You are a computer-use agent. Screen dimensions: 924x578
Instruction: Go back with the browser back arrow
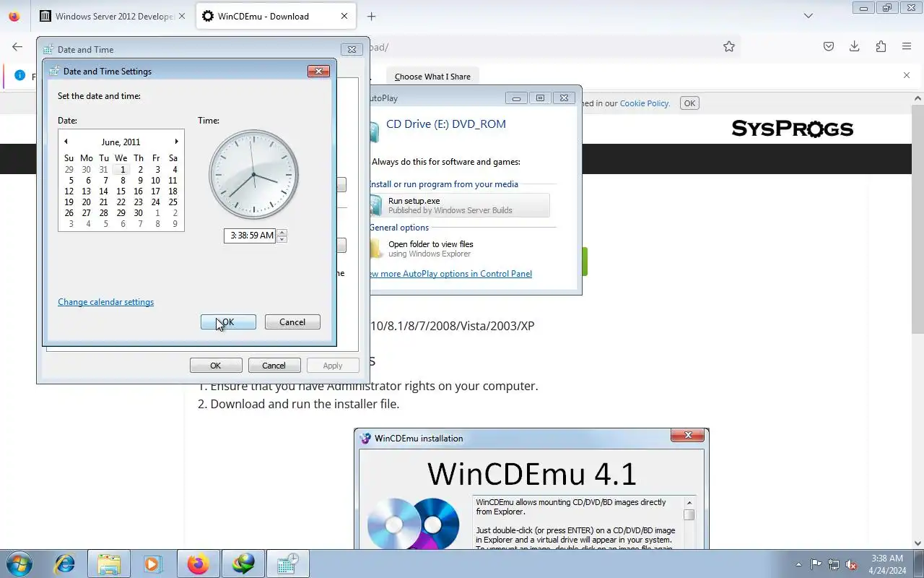[17, 47]
